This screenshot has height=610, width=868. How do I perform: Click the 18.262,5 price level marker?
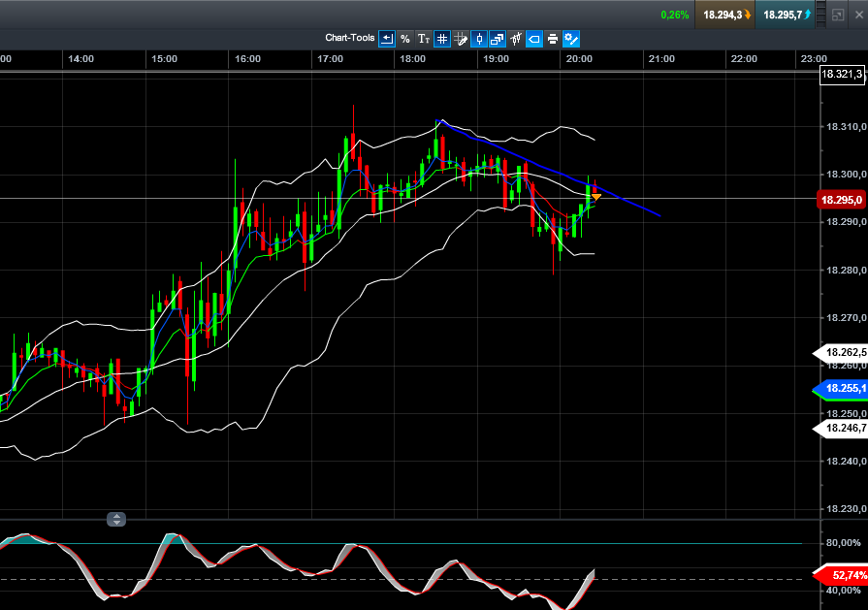tap(842, 352)
